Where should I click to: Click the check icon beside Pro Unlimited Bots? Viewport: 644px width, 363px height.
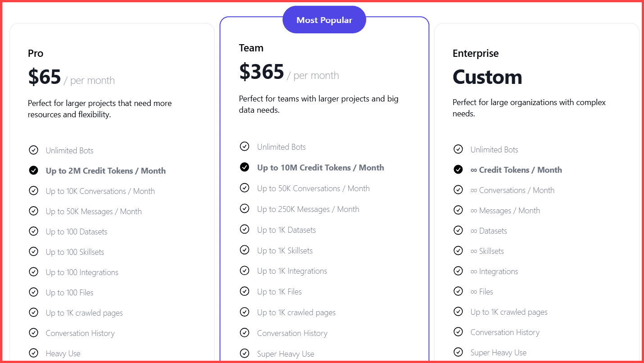tap(33, 150)
